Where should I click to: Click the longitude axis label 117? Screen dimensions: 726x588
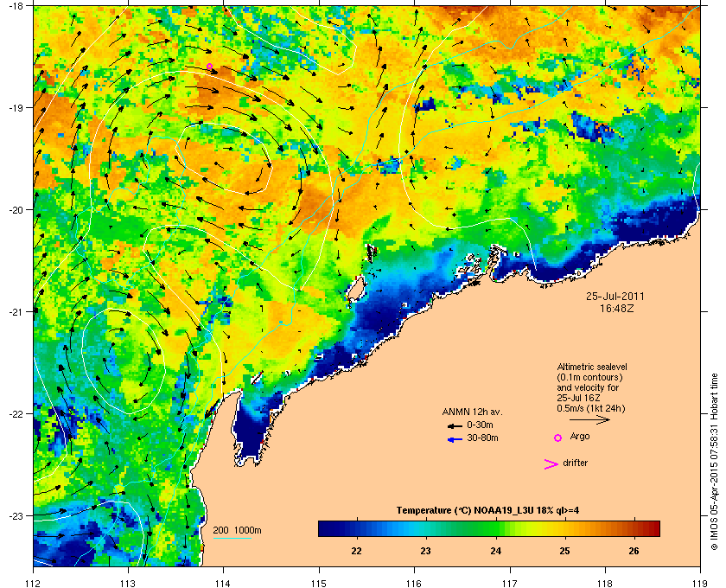[509, 584]
